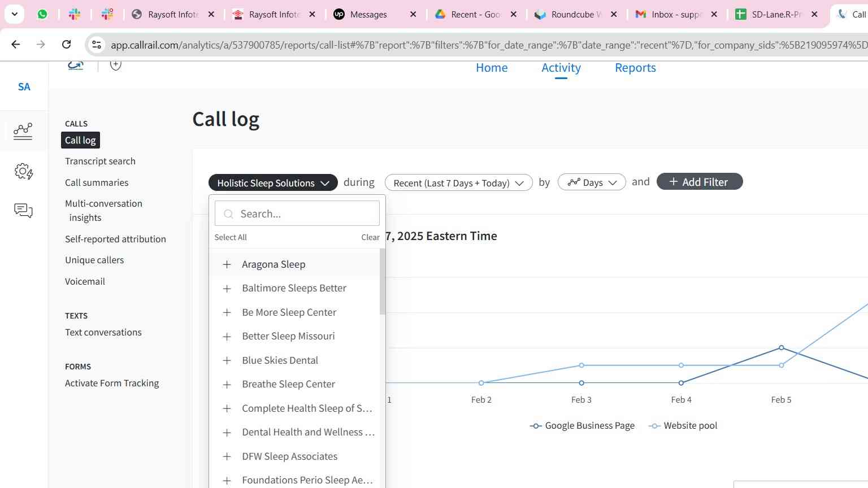
Task: Click the site info icon in address bar
Action: coord(97,45)
